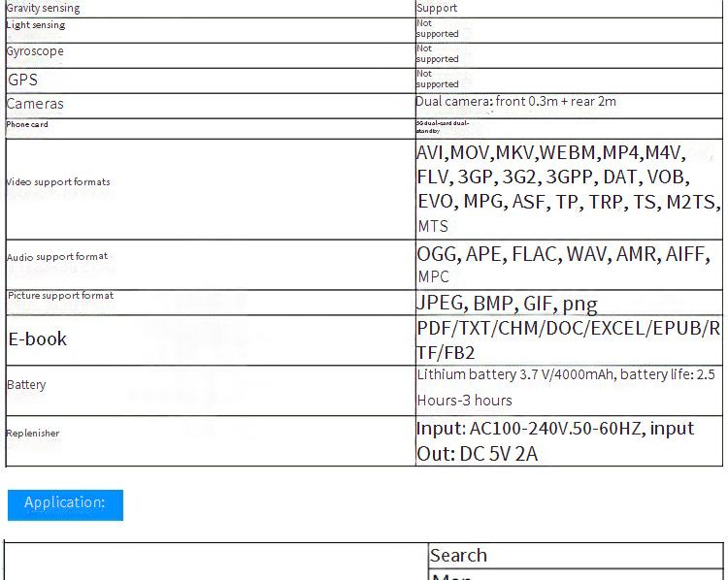Click the OGG, APE, FLAC audio formats cell

coord(565,264)
